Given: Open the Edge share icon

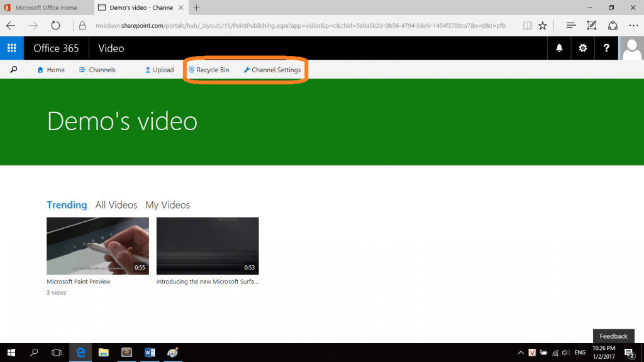Looking at the screenshot, I should click(613, 25).
